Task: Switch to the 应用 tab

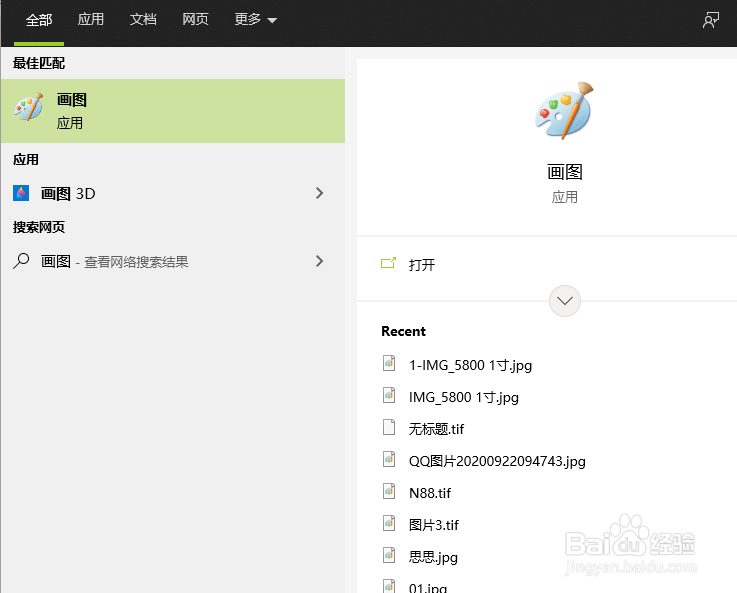Action: 91,20
